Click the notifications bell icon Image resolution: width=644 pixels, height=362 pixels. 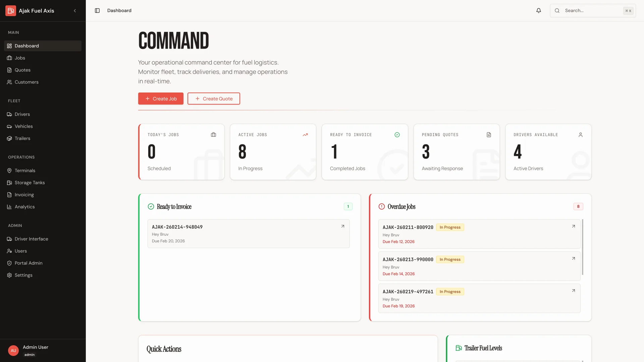click(538, 11)
